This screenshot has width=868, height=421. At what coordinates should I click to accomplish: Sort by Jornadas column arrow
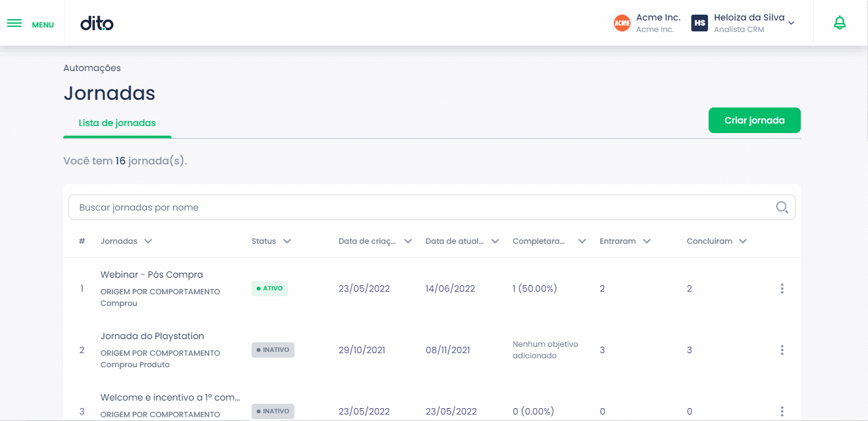point(148,241)
